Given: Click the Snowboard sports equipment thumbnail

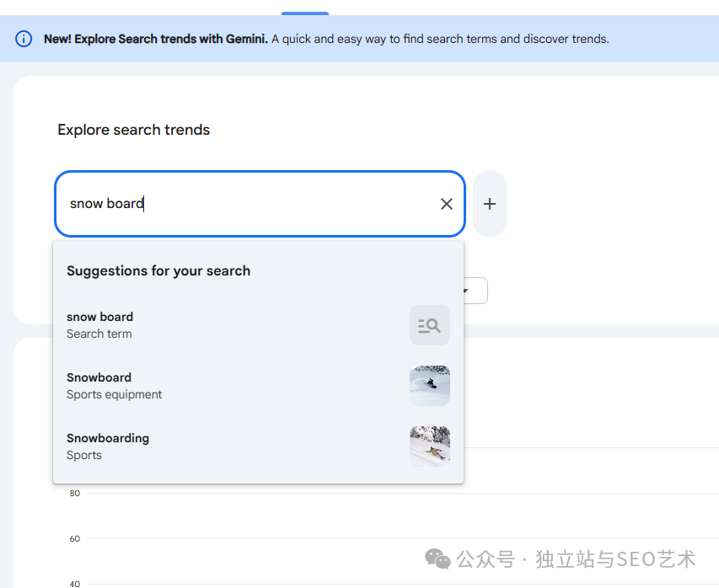Looking at the screenshot, I should 429,386.
